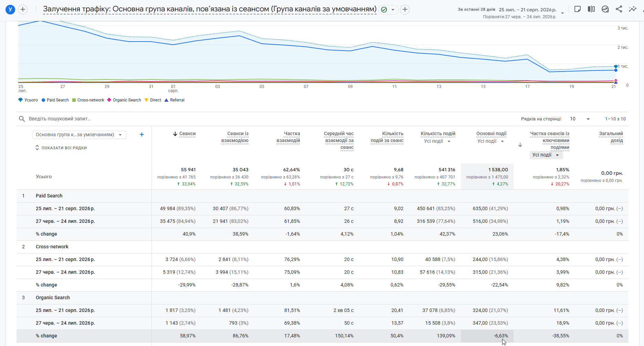
Task: Click the search magnifier icon
Action: coord(22,119)
